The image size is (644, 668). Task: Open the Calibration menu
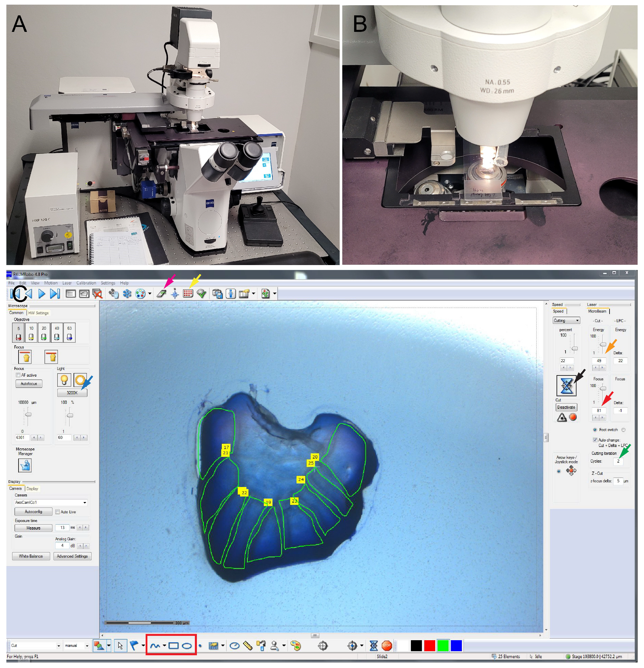point(86,283)
